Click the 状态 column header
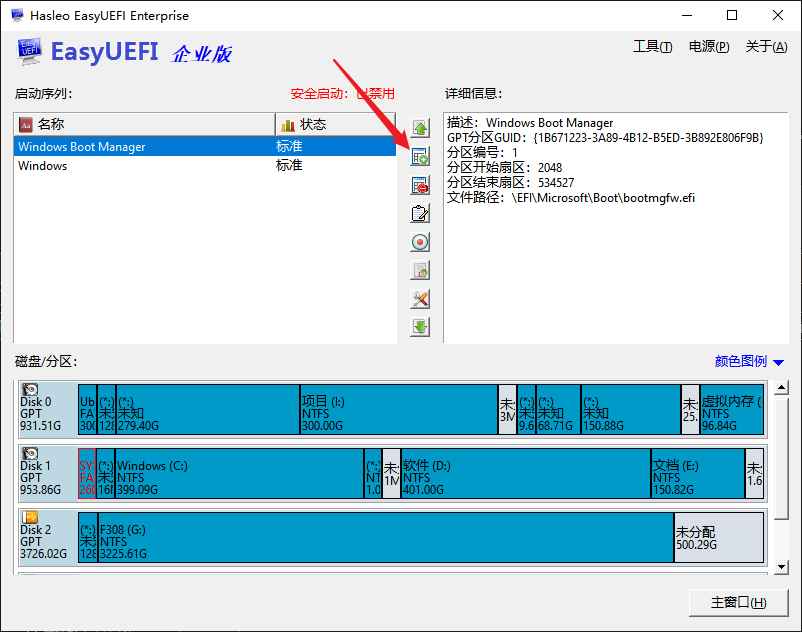This screenshot has height=632, width=802. (x=336, y=124)
